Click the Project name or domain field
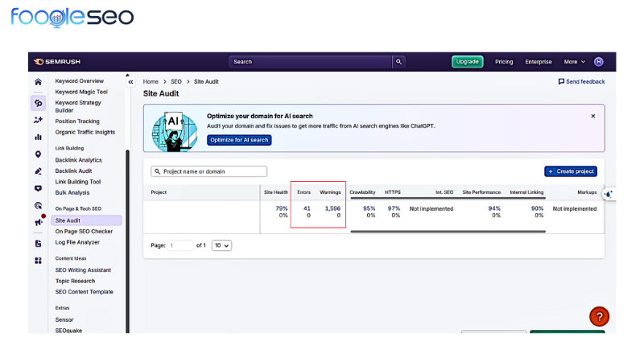The height and width of the screenshot is (362, 644). 209,171
